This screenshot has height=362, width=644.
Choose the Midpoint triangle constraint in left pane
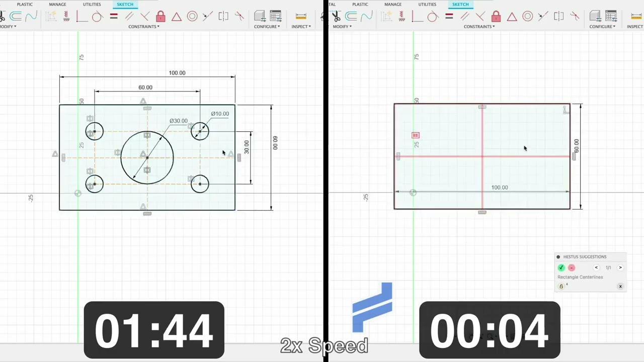click(176, 17)
